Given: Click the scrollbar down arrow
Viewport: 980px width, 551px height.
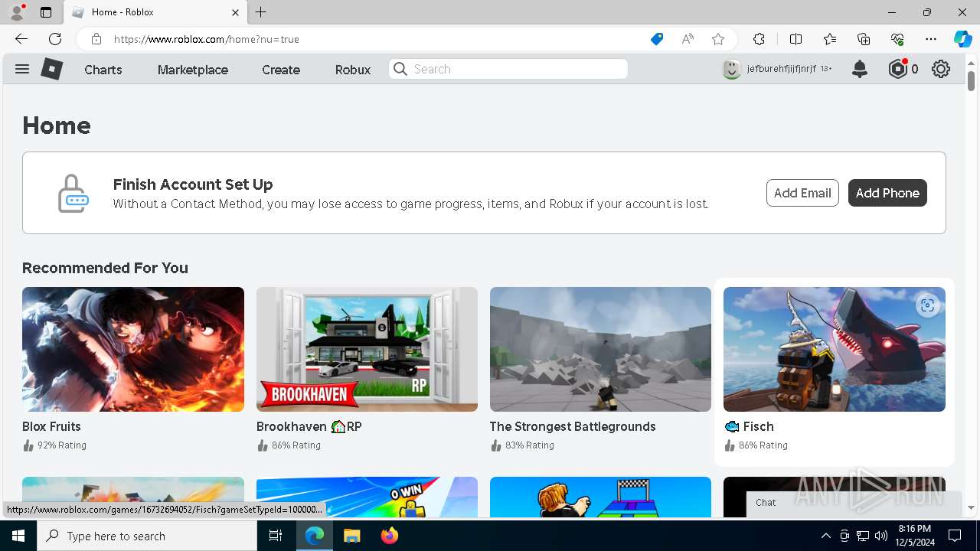Looking at the screenshot, I should coord(971,507).
